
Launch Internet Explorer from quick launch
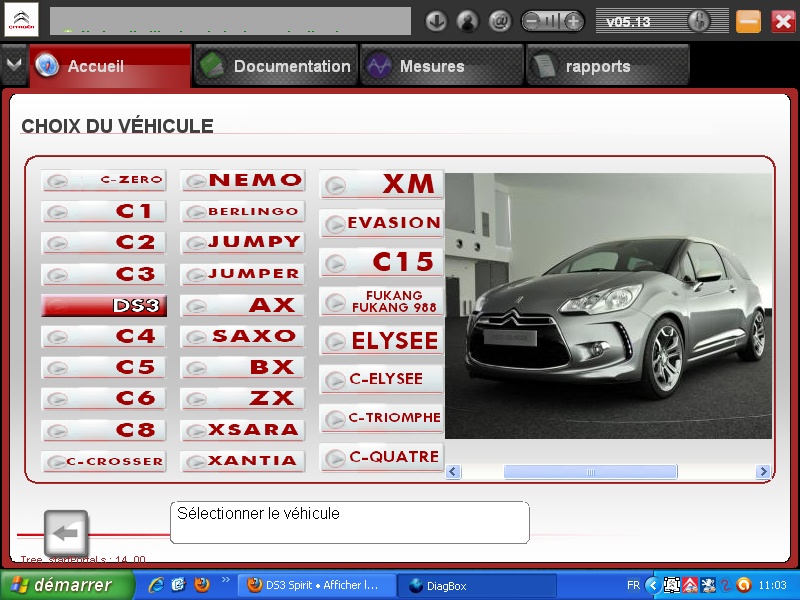156,585
